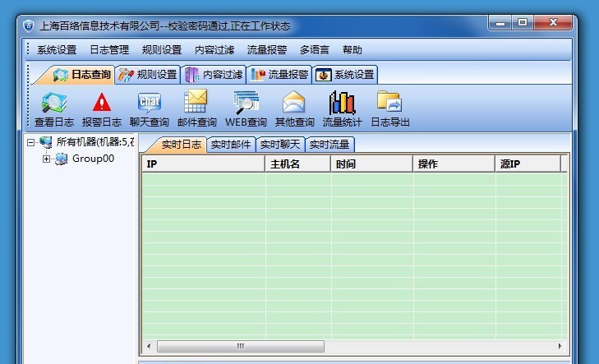Minimize the window
The image size is (599, 364).
[500, 23]
